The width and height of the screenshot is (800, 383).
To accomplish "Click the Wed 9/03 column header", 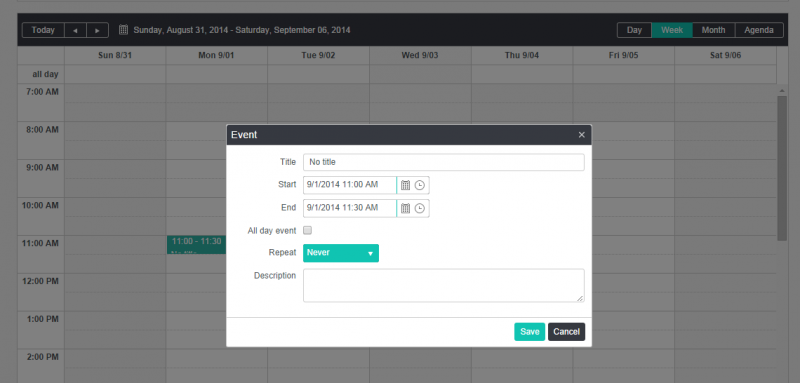I will tap(420, 56).
